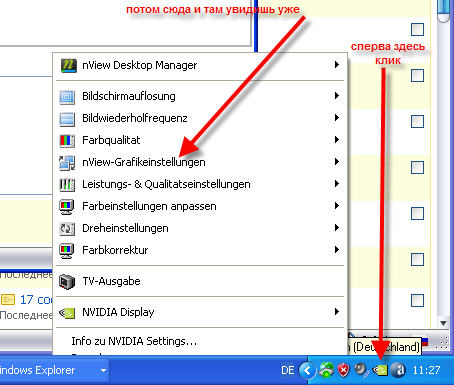
Task: Click the 11:27 system clock
Action: [426, 370]
